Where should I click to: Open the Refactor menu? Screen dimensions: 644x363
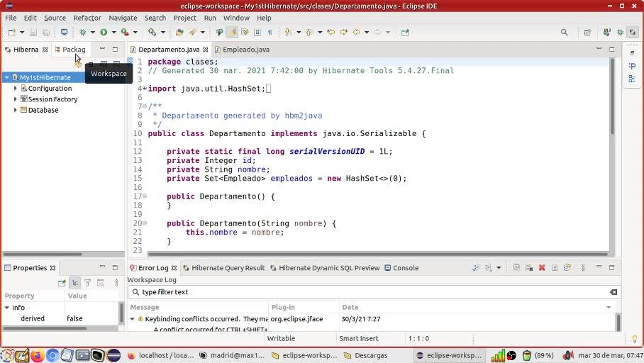click(x=87, y=18)
